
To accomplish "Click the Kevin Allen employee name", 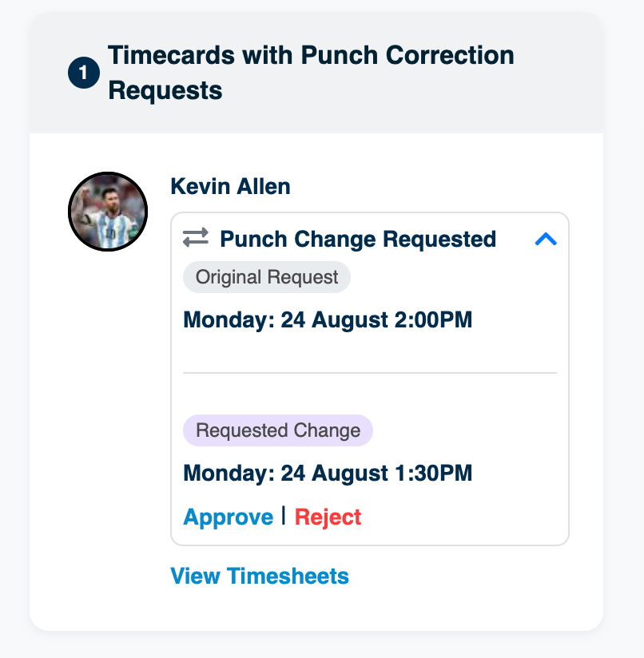I will click(230, 186).
